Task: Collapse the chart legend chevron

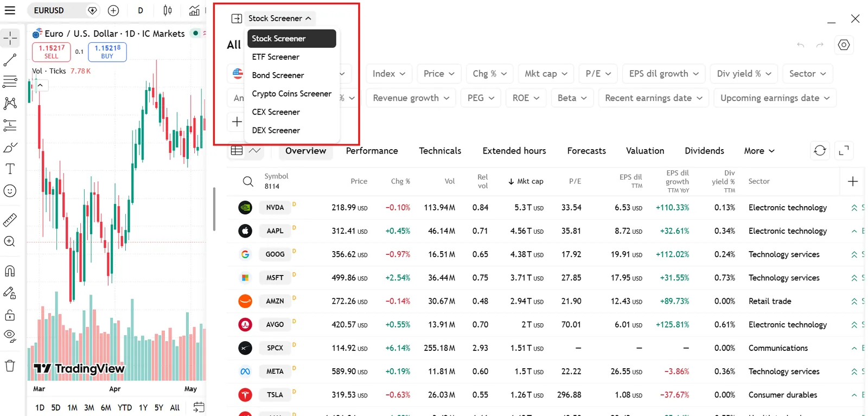Action: (40, 85)
